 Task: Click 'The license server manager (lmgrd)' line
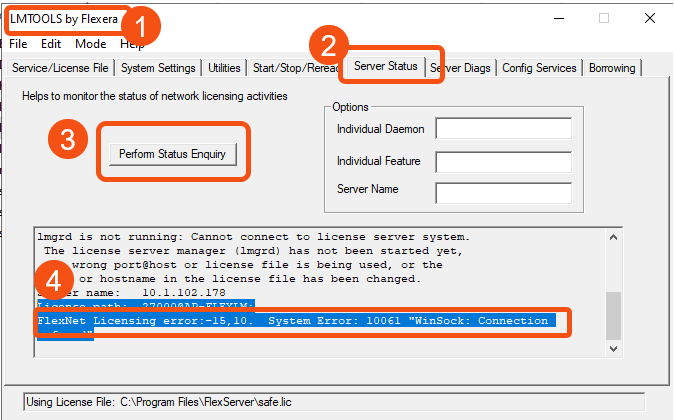[253, 251]
